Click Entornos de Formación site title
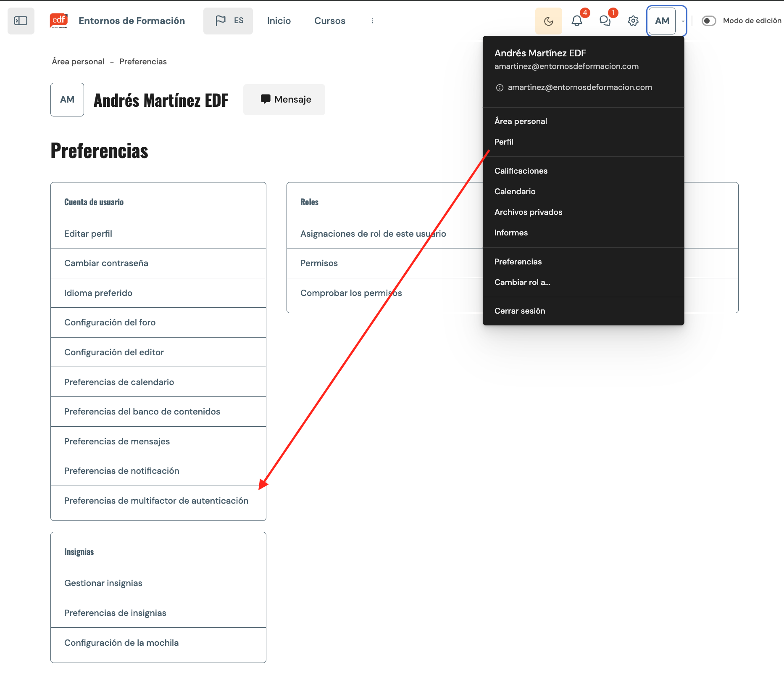 coord(132,21)
